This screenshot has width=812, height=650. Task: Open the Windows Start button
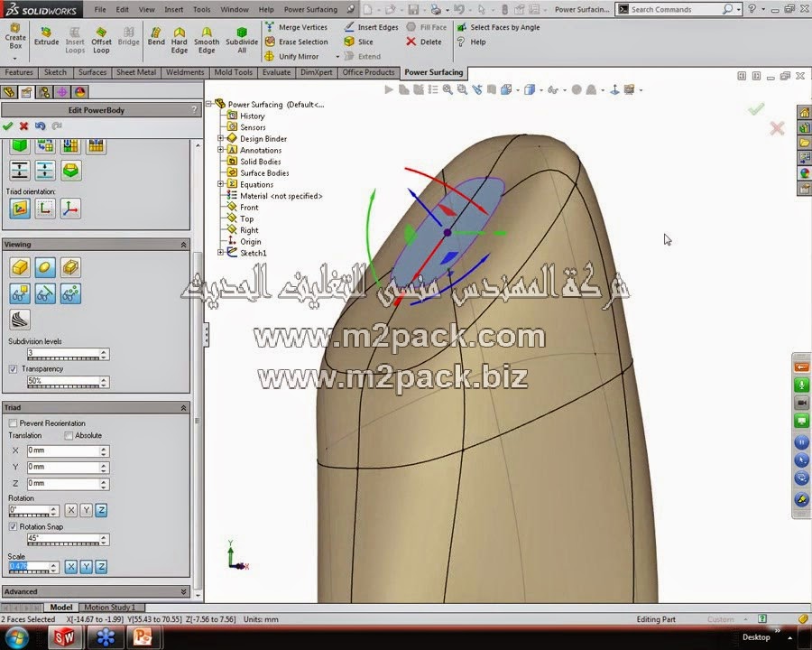tap(16, 637)
